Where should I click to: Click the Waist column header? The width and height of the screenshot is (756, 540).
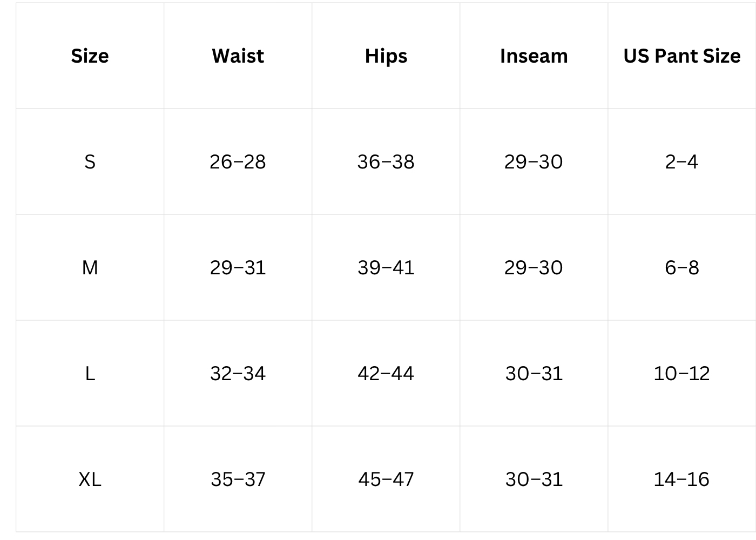point(238,56)
